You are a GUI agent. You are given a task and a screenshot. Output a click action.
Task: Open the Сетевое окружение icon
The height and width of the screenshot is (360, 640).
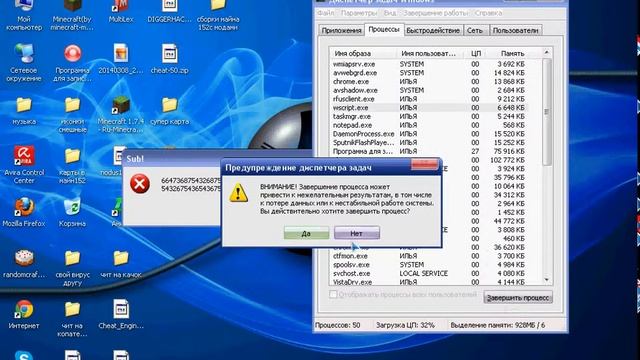point(24,63)
